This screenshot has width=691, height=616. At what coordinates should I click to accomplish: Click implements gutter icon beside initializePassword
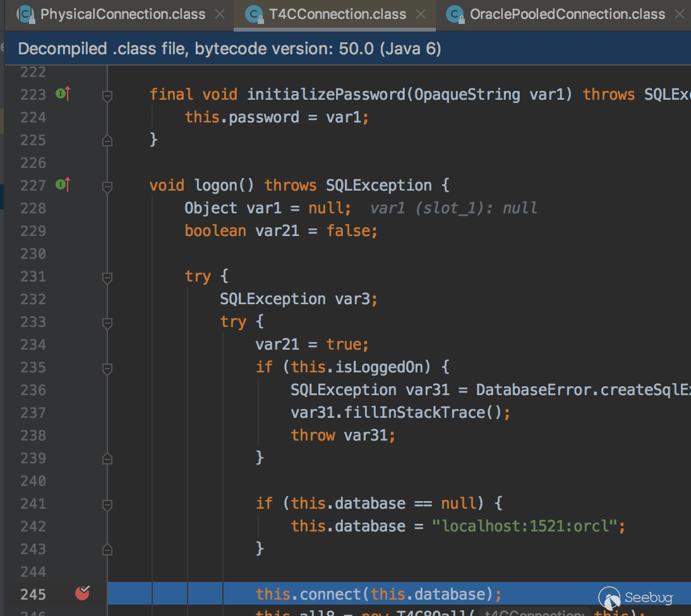point(63,94)
